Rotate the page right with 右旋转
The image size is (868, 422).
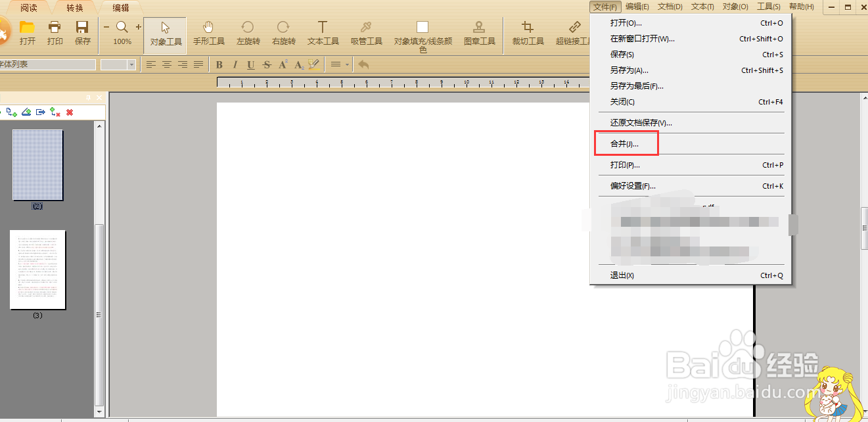click(x=283, y=34)
